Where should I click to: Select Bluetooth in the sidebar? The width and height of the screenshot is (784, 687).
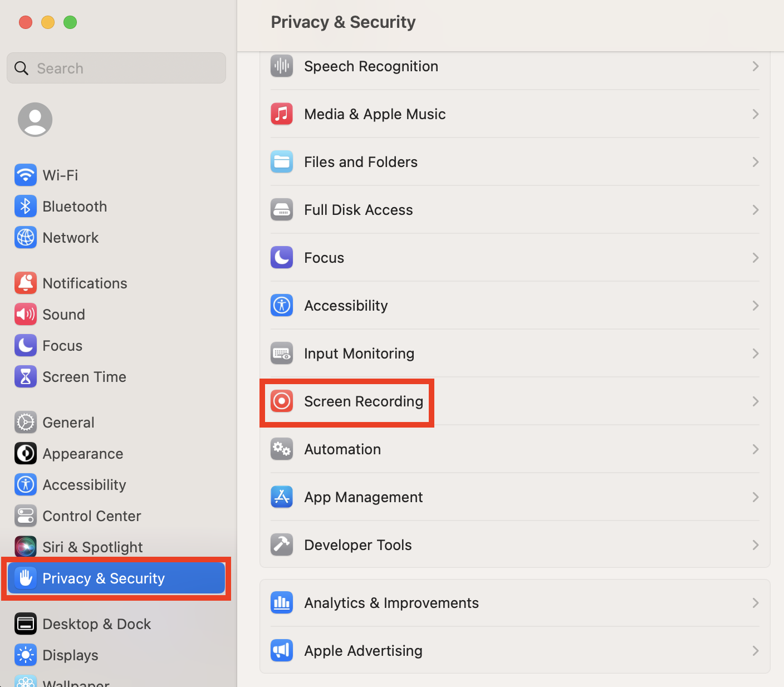pos(74,207)
